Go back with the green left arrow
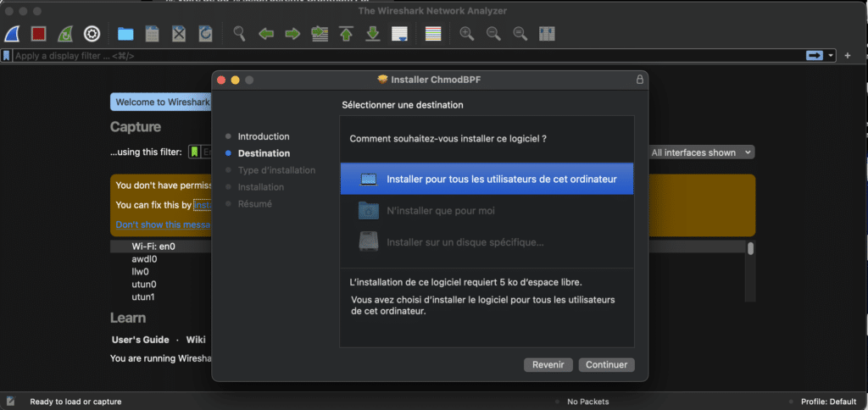The height and width of the screenshot is (410, 868). coord(266,34)
